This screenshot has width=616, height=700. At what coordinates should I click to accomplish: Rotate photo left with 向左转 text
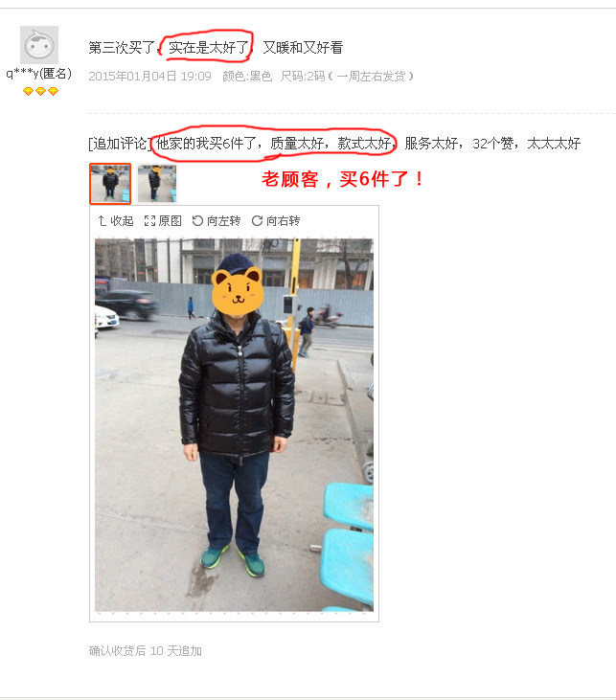tap(224, 220)
